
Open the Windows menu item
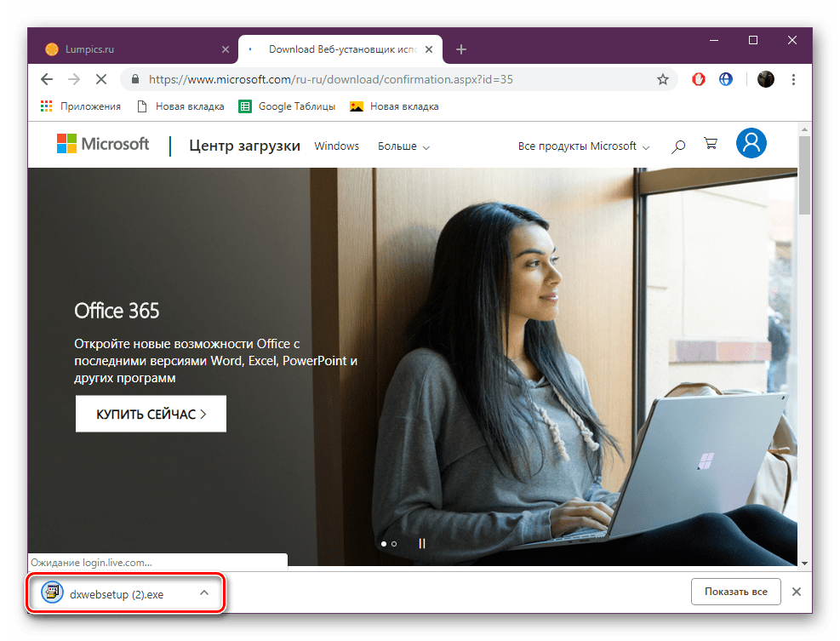(336, 146)
